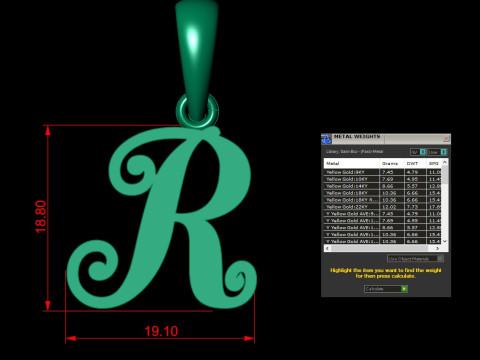Select the pendant bail loop at top
This screenshot has height=360, width=480.
tap(196, 60)
